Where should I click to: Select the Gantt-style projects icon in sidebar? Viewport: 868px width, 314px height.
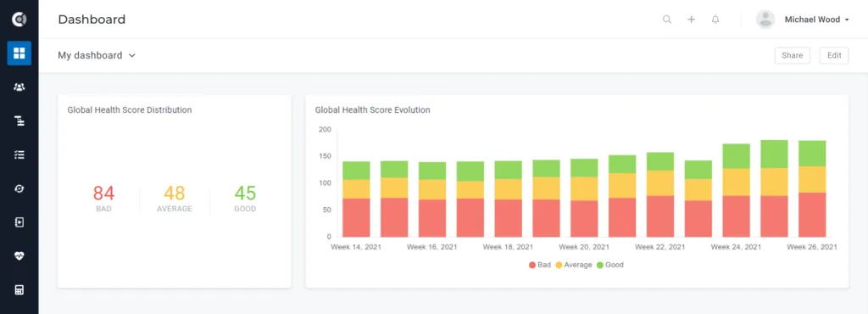pyautogui.click(x=19, y=121)
